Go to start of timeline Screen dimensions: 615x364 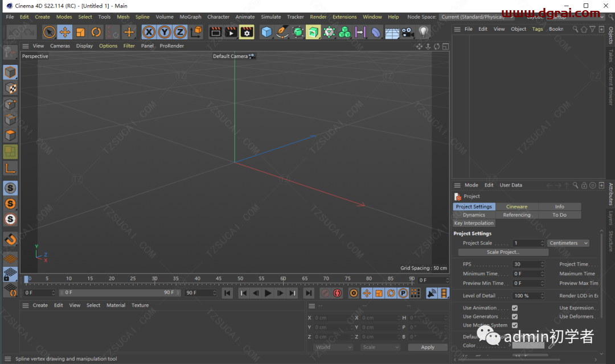tap(227, 293)
